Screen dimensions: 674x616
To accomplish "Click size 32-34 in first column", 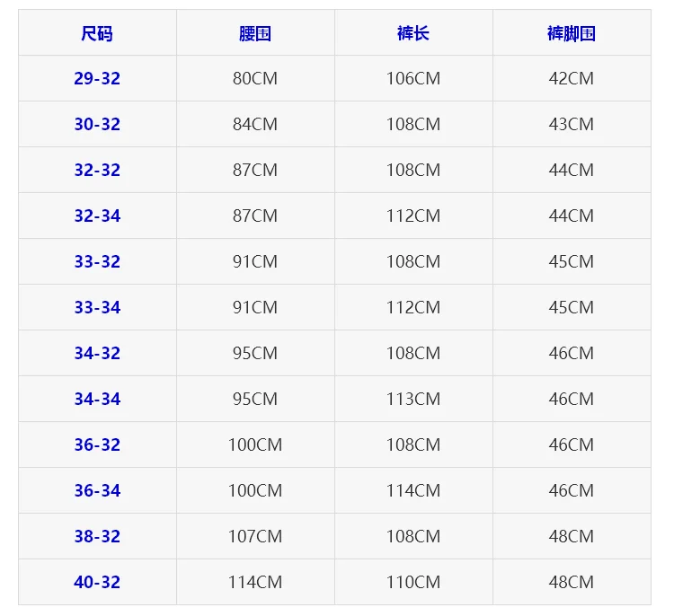I will (97, 216).
